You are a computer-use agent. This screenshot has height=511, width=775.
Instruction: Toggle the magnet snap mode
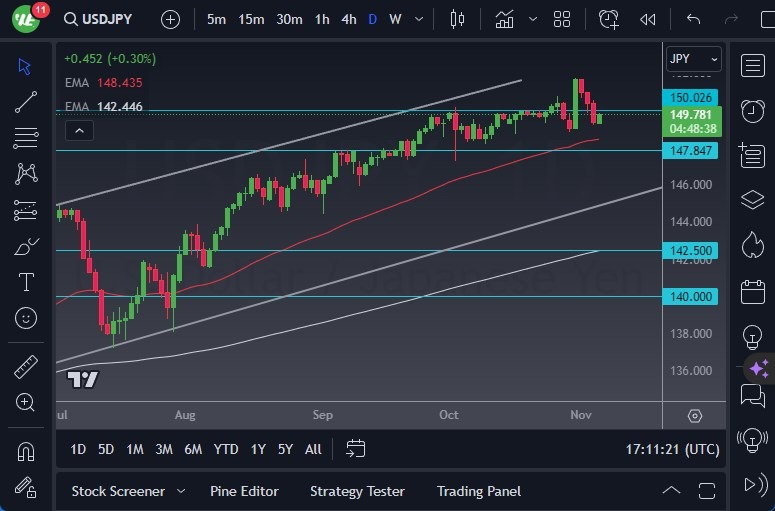coord(26,451)
